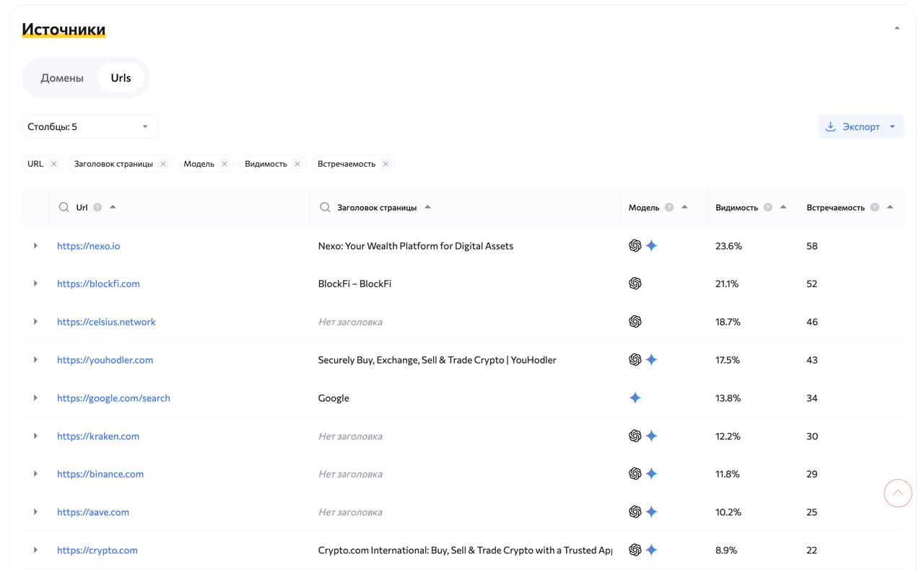Click the Экспорт button
Image resolution: width=924 pixels, height=570 pixels.
click(853, 126)
